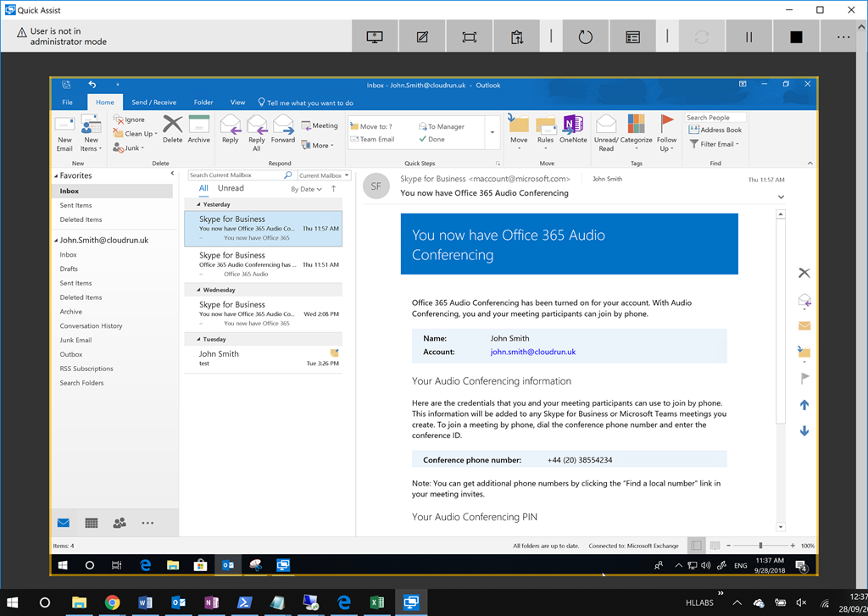
Task: Open People view in navigation bar
Action: click(120, 523)
